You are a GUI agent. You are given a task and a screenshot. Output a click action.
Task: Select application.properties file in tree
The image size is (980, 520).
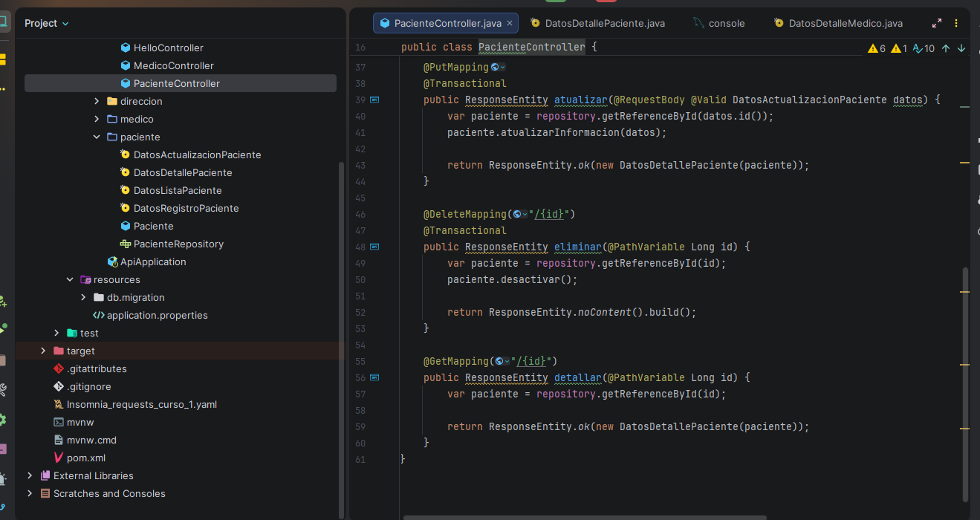tap(157, 315)
